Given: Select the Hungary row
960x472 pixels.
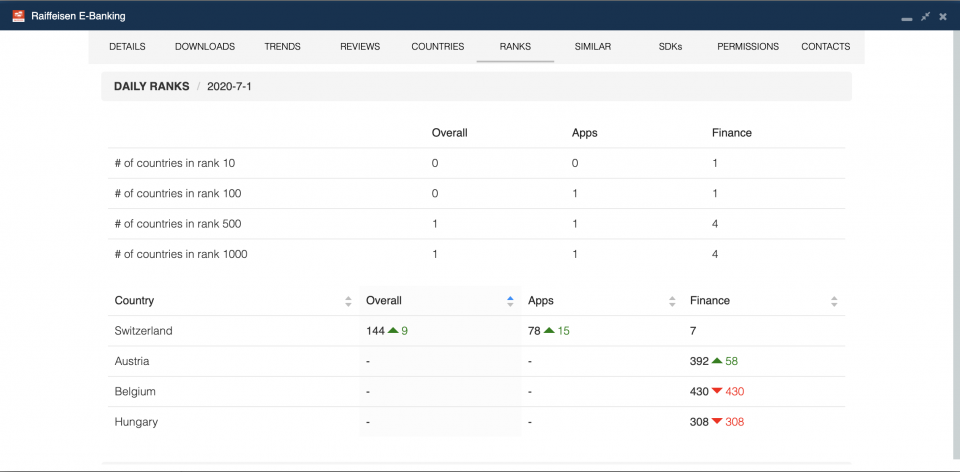Looking at the screenshot, I should [476, 422].
